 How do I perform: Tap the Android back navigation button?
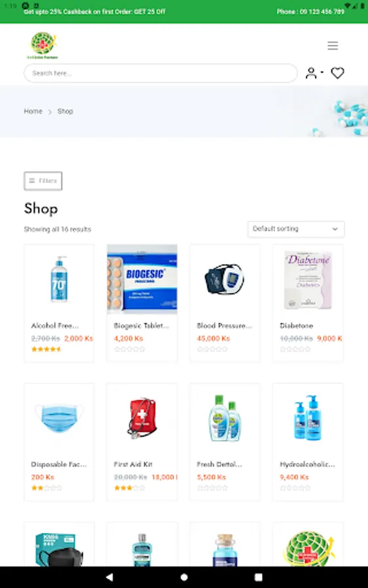[109, 577]
